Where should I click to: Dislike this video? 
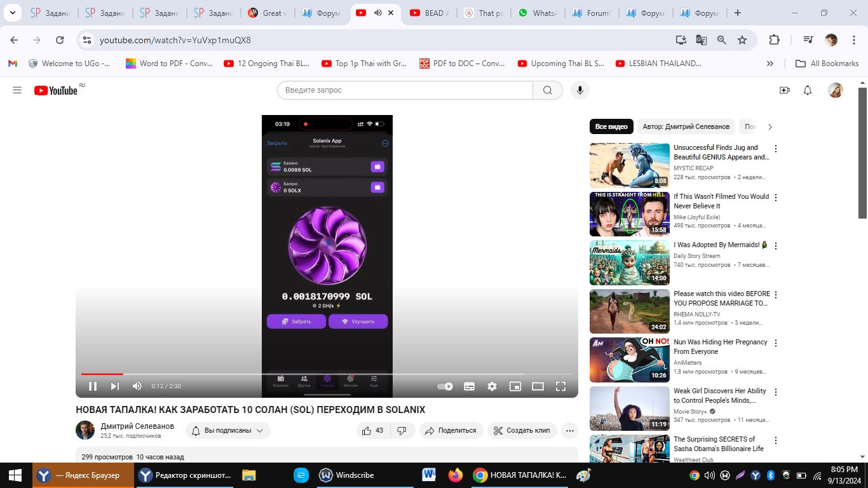[x=402, y=430]
